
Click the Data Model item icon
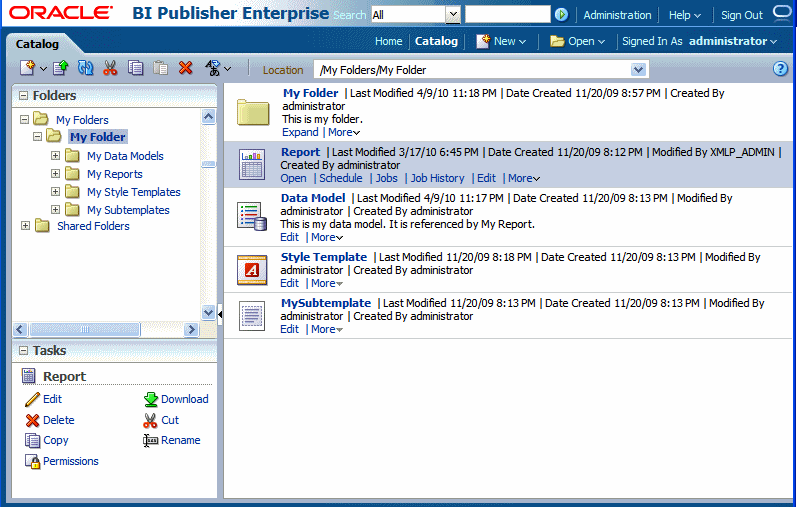click(x=252, y=216)
